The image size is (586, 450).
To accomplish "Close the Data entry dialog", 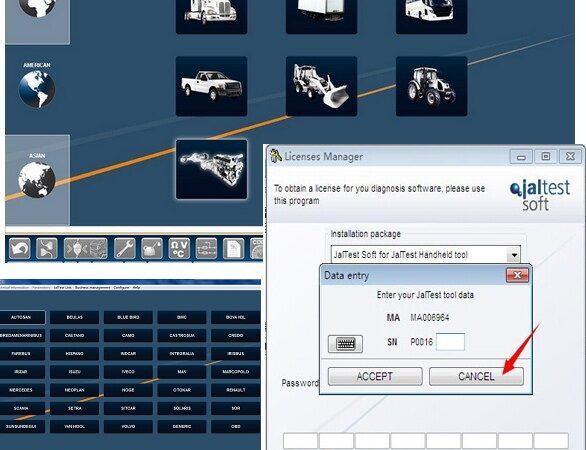I will (x=517, y=275).
